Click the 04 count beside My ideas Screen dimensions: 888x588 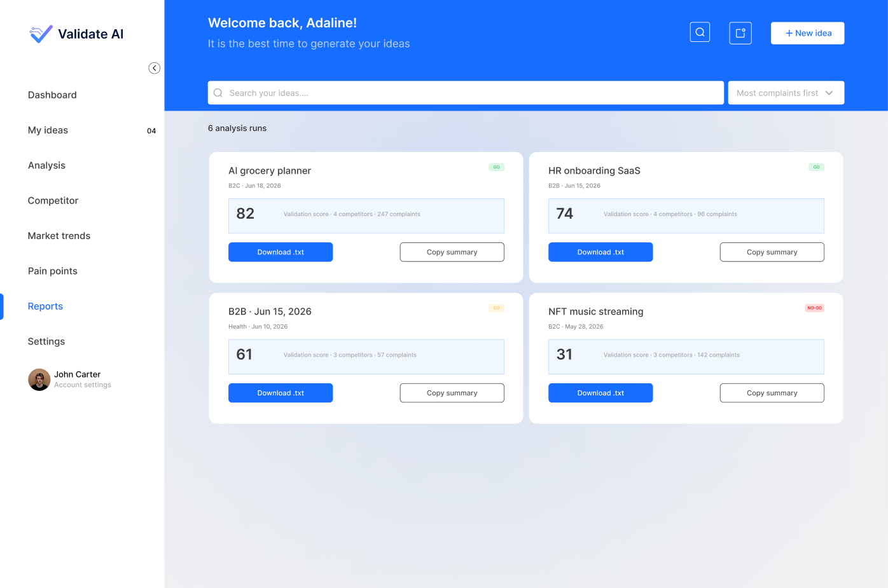coord(151,131)
